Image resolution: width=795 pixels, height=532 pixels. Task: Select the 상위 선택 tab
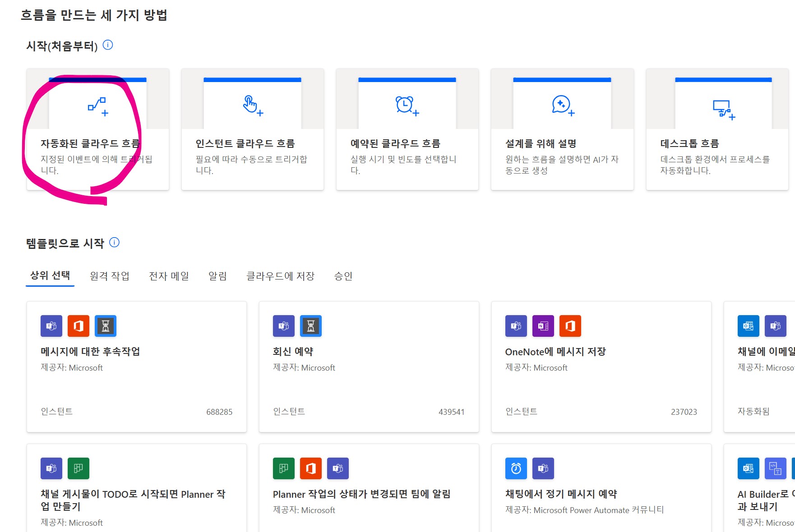click(50, 275)
